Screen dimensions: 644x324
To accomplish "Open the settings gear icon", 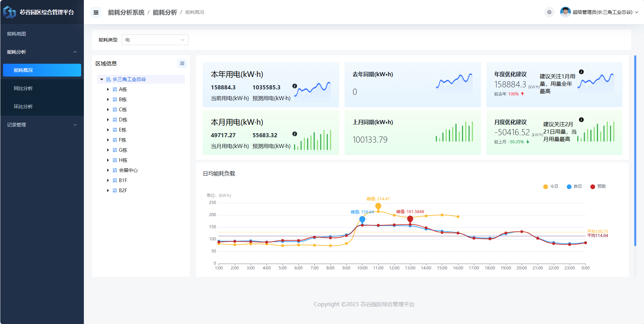I will click(549, 12).
